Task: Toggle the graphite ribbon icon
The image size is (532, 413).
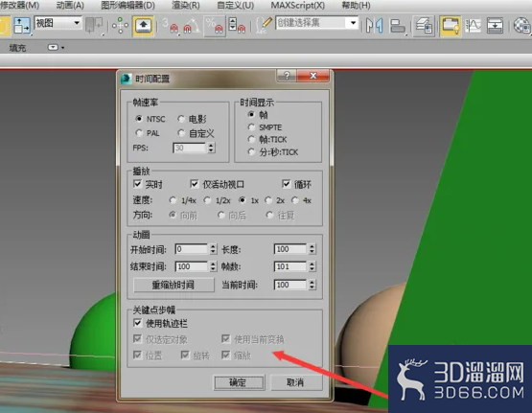Action: pos(451,26)
